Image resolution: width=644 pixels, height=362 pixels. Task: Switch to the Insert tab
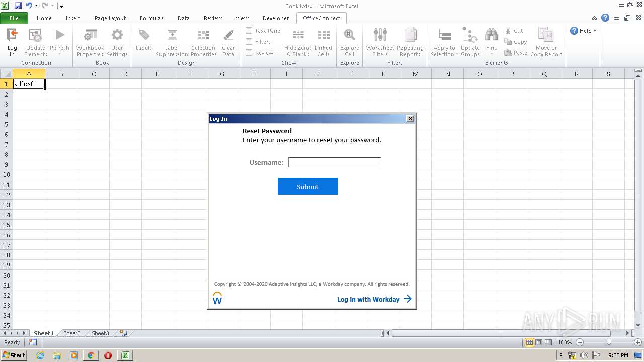click(73, 18)
